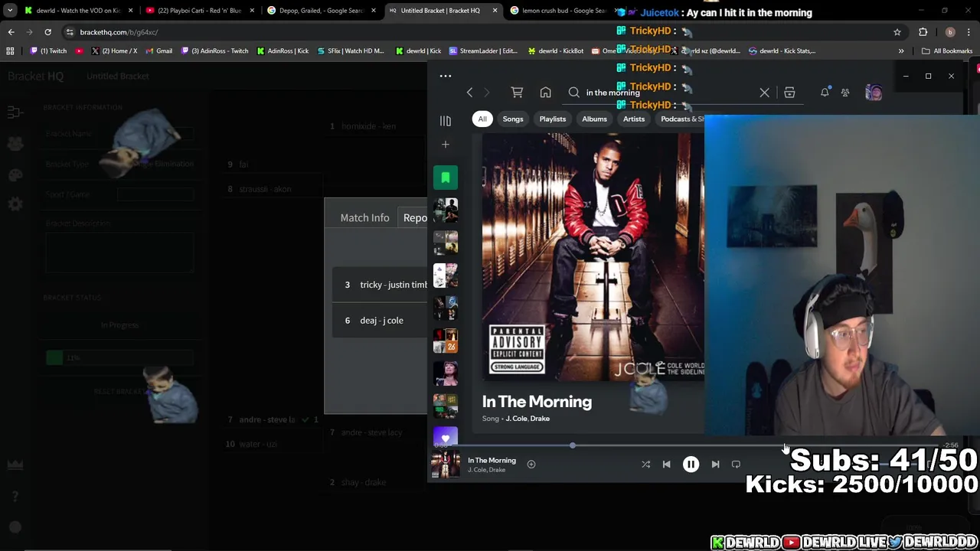Open Spotify profile avatar
This screenshot has height=551, width=980.
coord(874,93)
